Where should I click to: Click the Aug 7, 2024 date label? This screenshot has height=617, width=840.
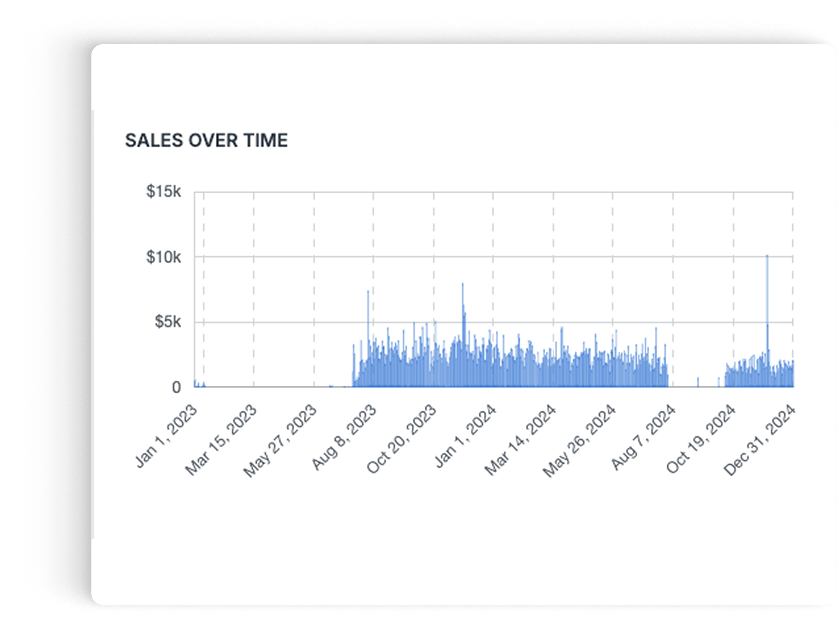(644, 437)
